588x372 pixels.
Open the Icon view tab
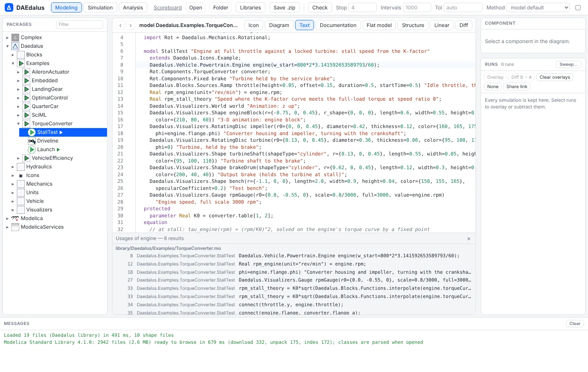point(254,25)
